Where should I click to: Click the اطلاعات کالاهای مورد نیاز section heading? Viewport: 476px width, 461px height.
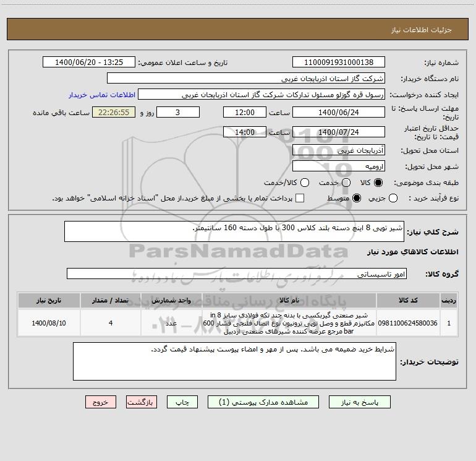coord(413,252)
